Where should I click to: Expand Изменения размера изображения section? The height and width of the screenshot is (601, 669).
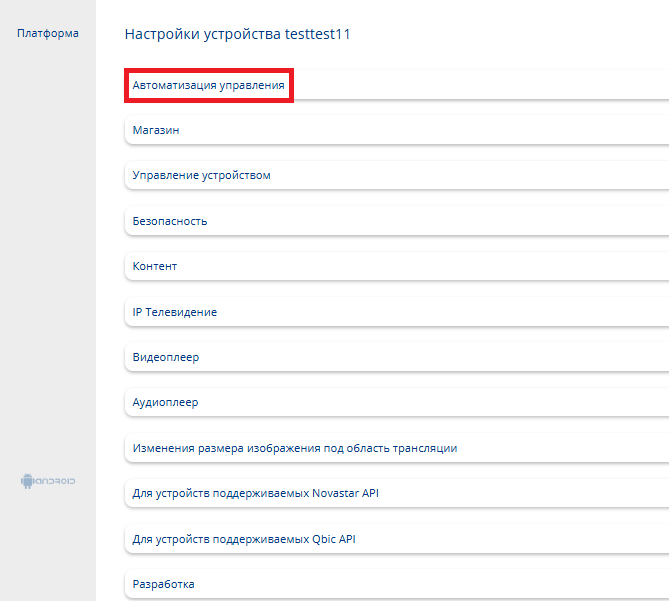(x=295, y=448)
